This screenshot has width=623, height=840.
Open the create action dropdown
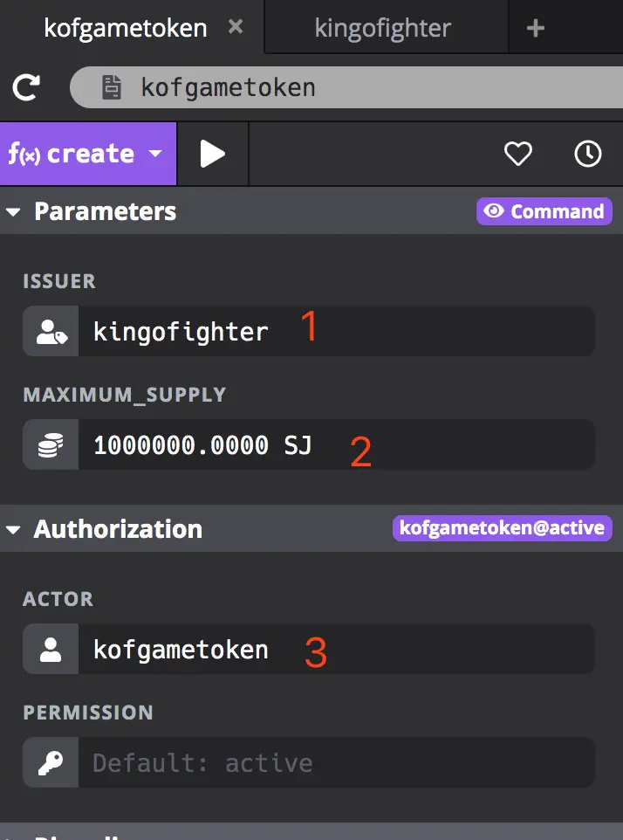tap(155, 155)
